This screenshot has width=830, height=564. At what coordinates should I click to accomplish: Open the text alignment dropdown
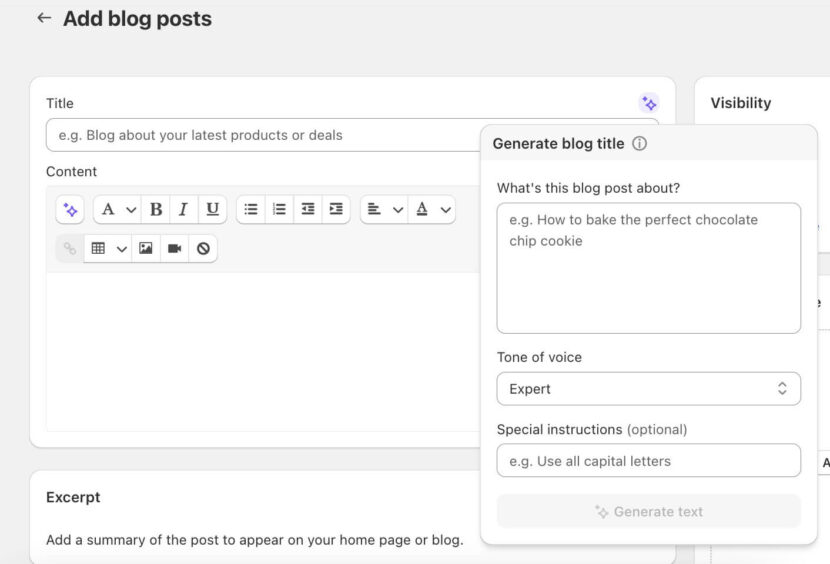pyautogui.click(x=384, y=210)
